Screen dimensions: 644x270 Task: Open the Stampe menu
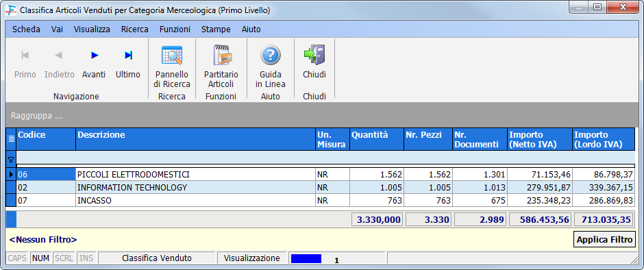(x=216, y=29)
